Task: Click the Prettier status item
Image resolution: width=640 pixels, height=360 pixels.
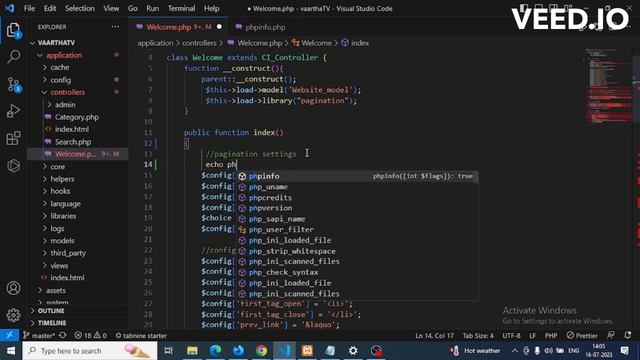Action: click(x=582, y=336)
